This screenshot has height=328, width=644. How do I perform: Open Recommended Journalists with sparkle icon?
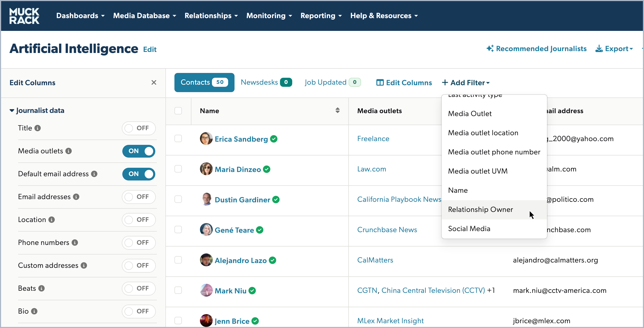tap(537, 49)
